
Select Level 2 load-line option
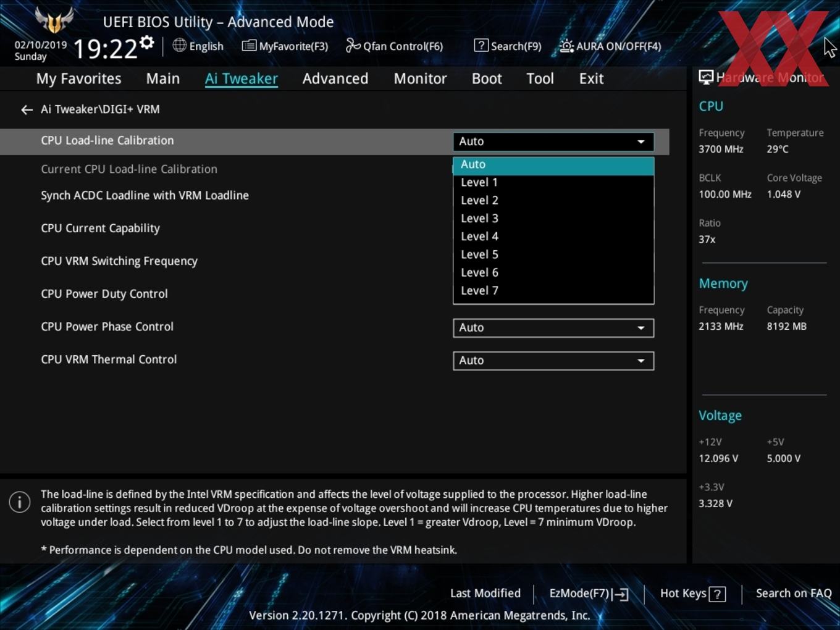click(553, 201)
